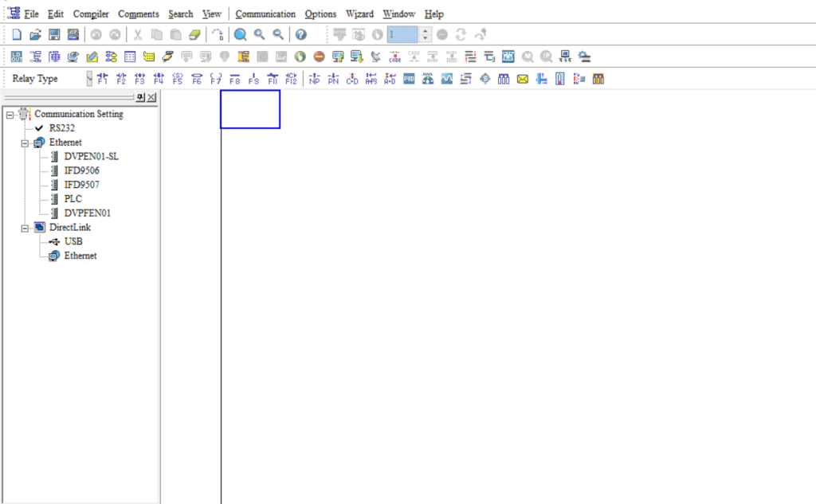Open the Compiler menu

(x=90, y=14)
